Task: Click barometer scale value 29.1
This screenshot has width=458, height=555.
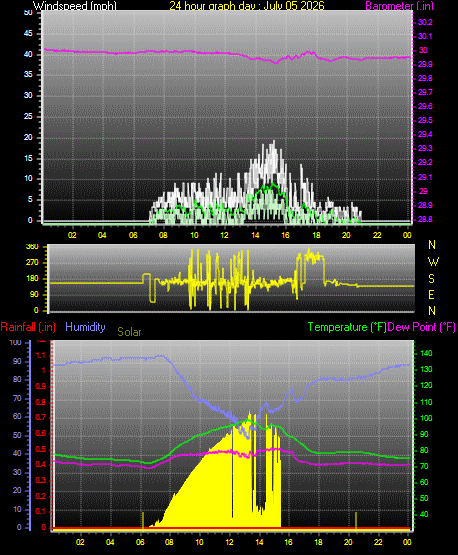Action: pyautogui.click(x=425, y=177)
